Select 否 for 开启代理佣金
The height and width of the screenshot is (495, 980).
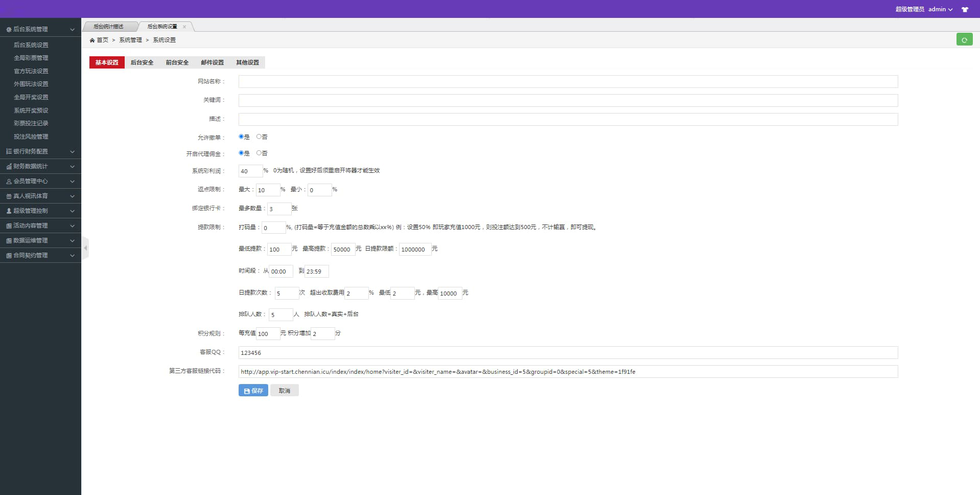click(x=259, y=153)
